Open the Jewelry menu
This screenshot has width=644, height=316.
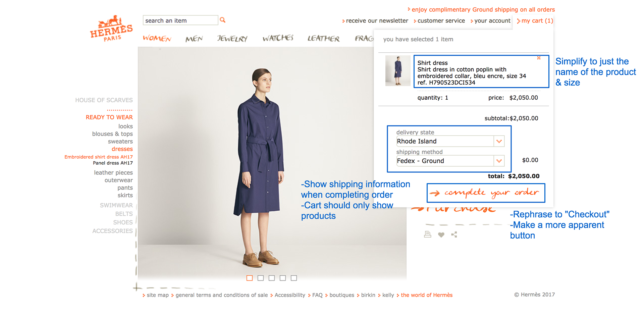point(232,39)
